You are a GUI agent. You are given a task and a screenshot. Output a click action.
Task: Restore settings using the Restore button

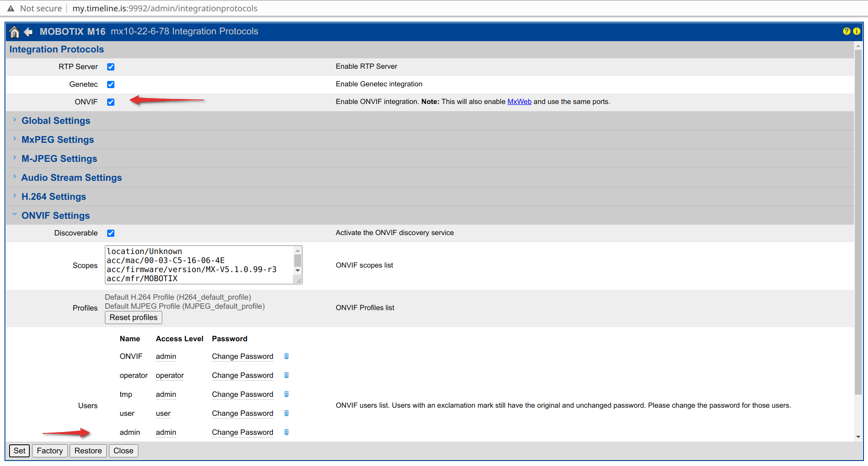click(88, 451)
